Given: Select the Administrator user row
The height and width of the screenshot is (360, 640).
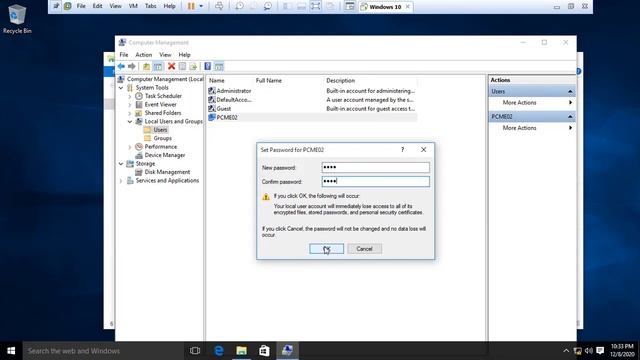Looking at the screenshot, I should (x=312, y=91).
